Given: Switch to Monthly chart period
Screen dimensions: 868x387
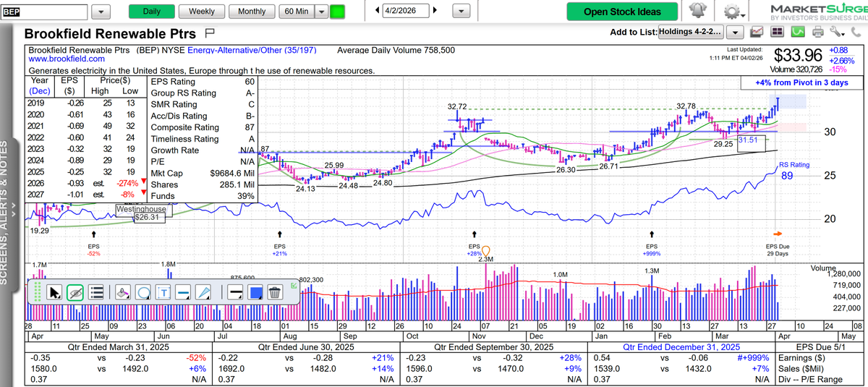Looking at the screenshot, I should pyautogui.click(x=251, y=12).
